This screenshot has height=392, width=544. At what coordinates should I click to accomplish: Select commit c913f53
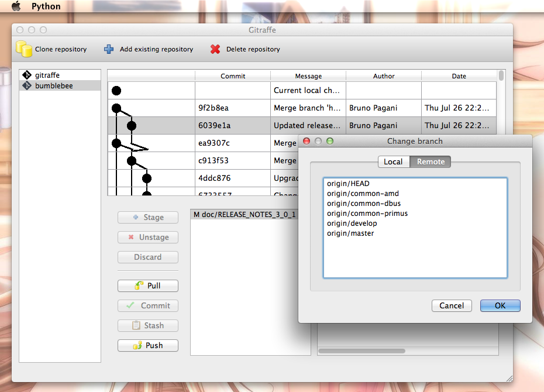coord(233,161)
